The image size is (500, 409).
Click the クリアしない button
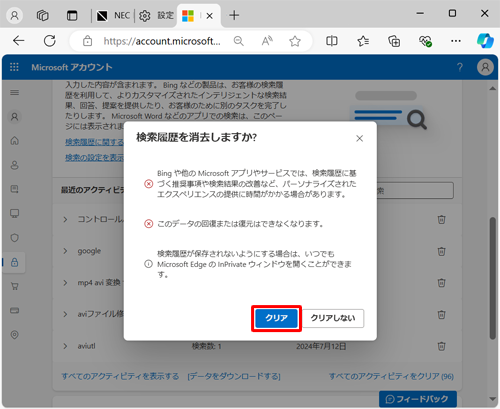[333, 318]
